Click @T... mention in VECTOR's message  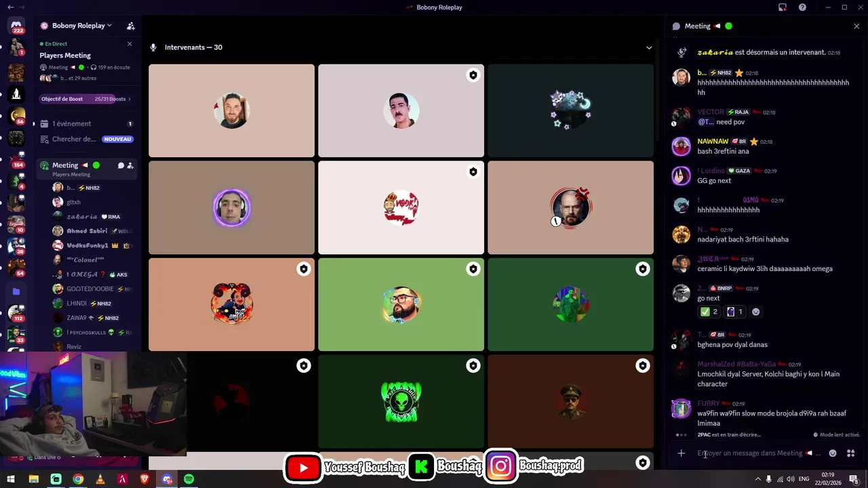705,122
